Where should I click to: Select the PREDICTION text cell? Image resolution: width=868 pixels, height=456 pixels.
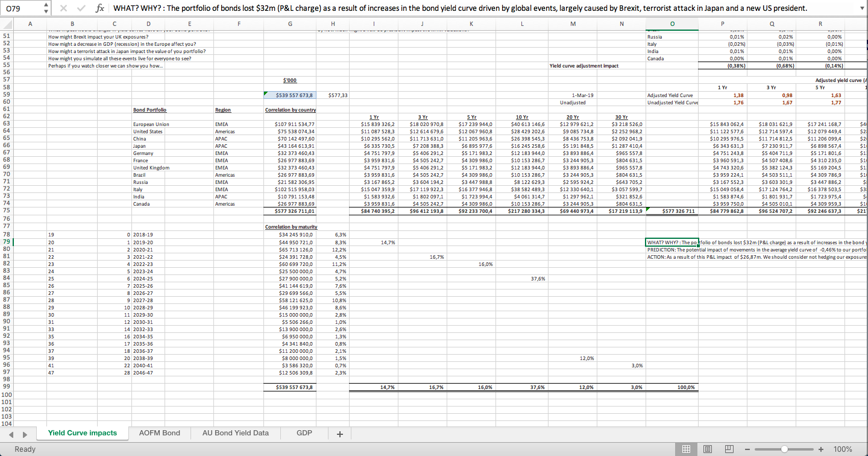tap(756, 249)
